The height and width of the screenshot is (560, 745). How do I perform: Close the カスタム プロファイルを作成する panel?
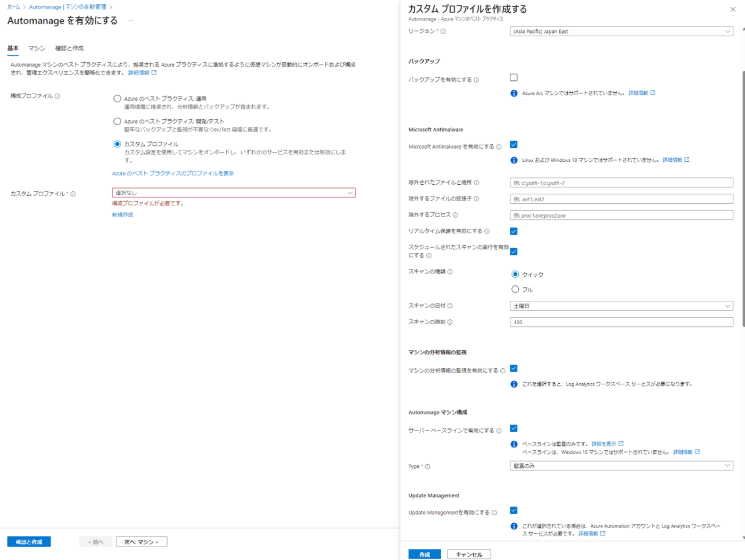[733, 9]
